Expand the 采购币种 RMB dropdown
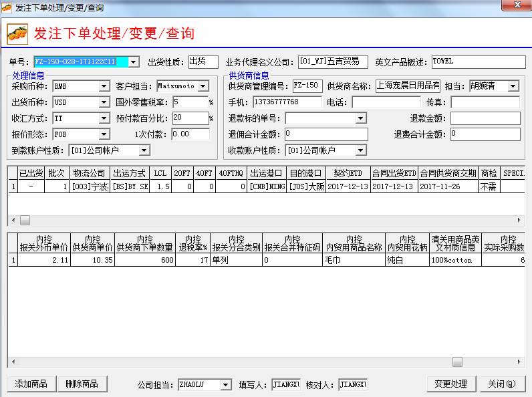This screenshot has height=397, width=532. pyautogui.click(x=104, y=86)
